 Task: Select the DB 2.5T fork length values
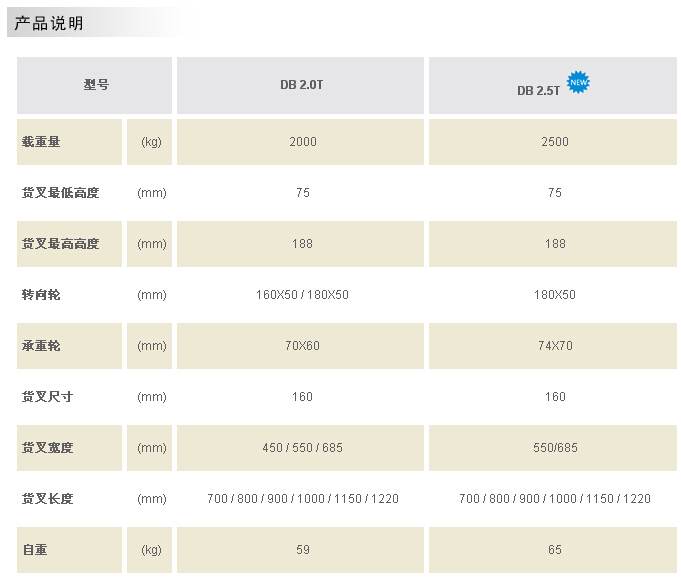point(555,499)
